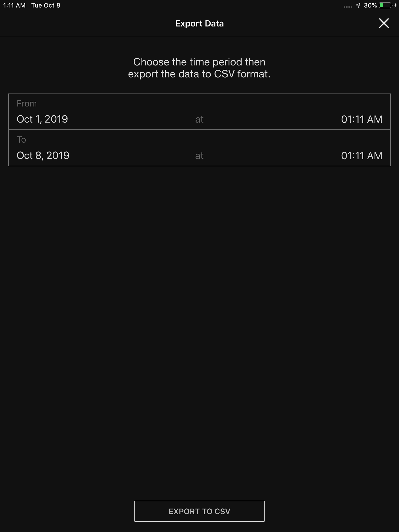Viewport: 399px width, 532px height.
Task: Tap the charging bolt icon
Action: [x=395, y=5]
